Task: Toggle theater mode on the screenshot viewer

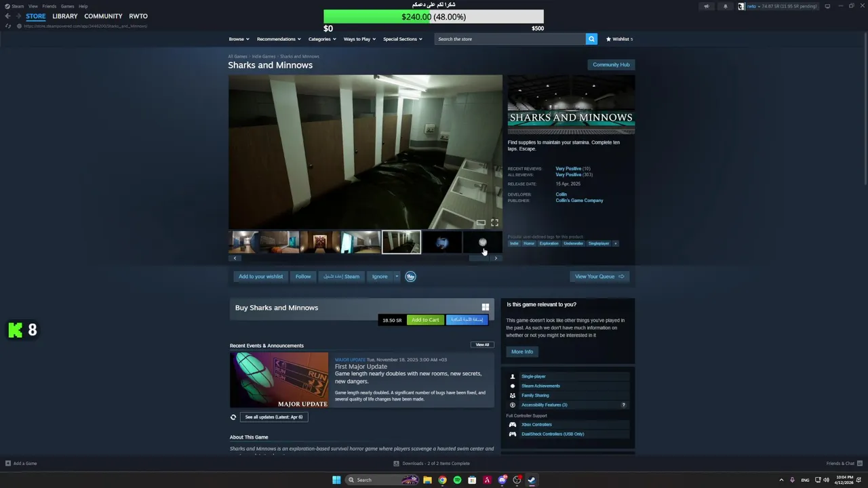Action: (481, 222)
